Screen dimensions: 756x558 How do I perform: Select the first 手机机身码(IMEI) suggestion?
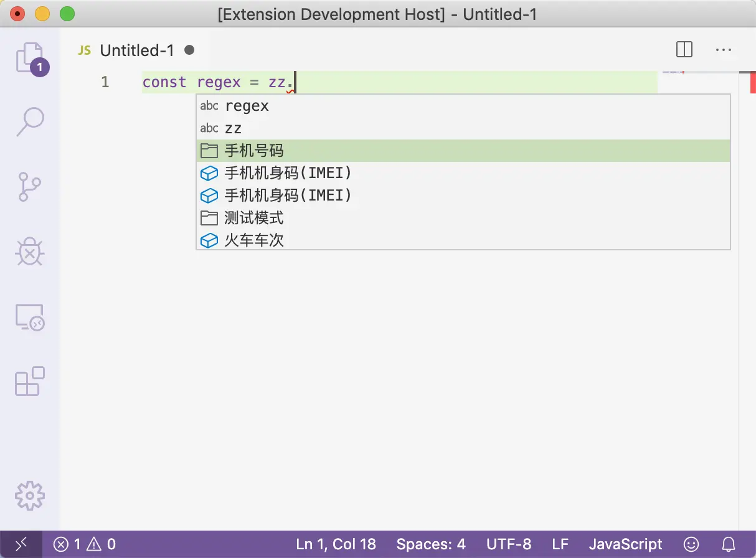click(x=463, y=173)
